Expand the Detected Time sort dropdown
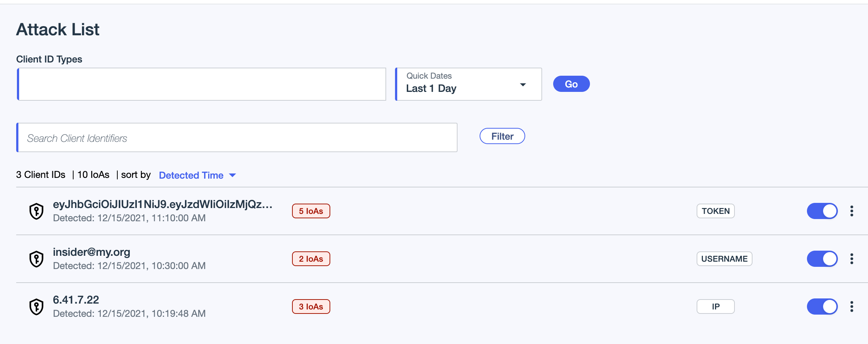 [197, 175]
